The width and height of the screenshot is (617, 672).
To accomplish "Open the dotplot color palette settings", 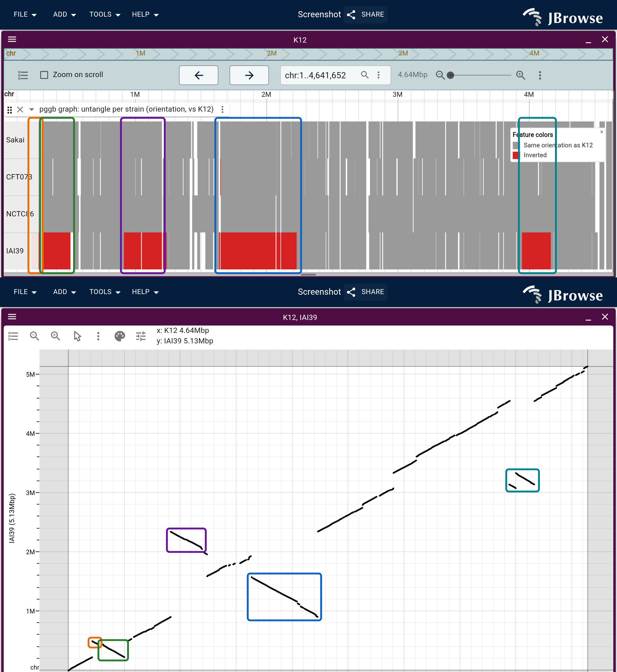I will click(119, 336).
